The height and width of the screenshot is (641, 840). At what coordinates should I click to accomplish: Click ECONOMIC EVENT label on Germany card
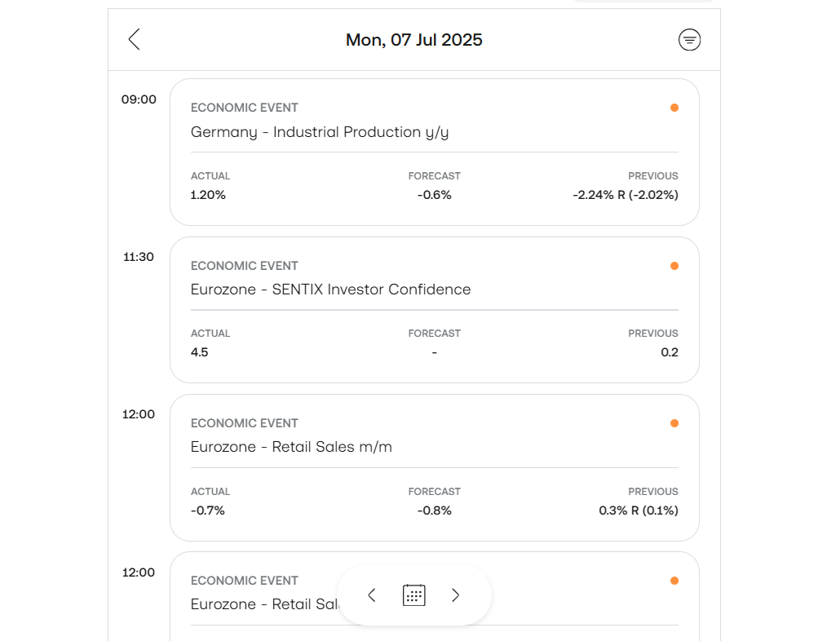[x=245, y=108]
